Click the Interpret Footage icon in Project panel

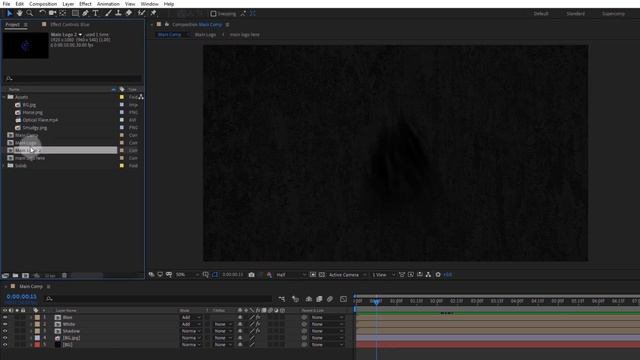tap(5, 276)
